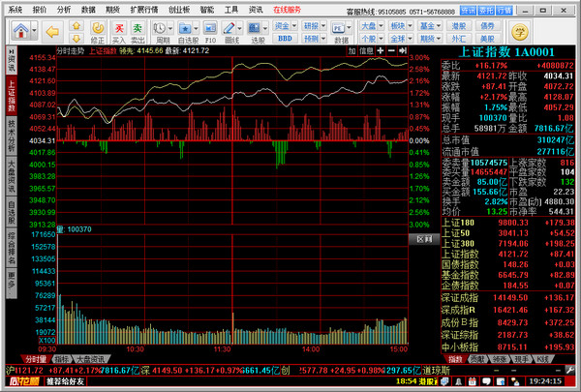This screenshot has height=392, width=581.
Task: Click the 外汇 button
Action: point(458,38)
